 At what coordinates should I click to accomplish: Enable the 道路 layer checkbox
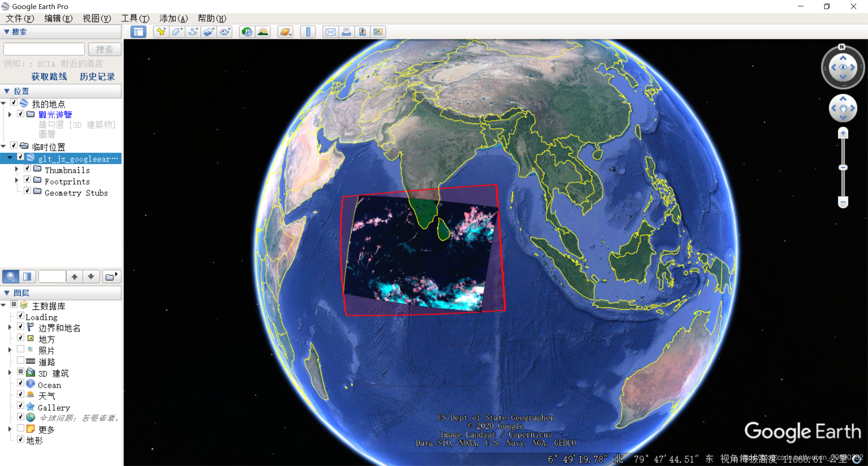[21, 360]
